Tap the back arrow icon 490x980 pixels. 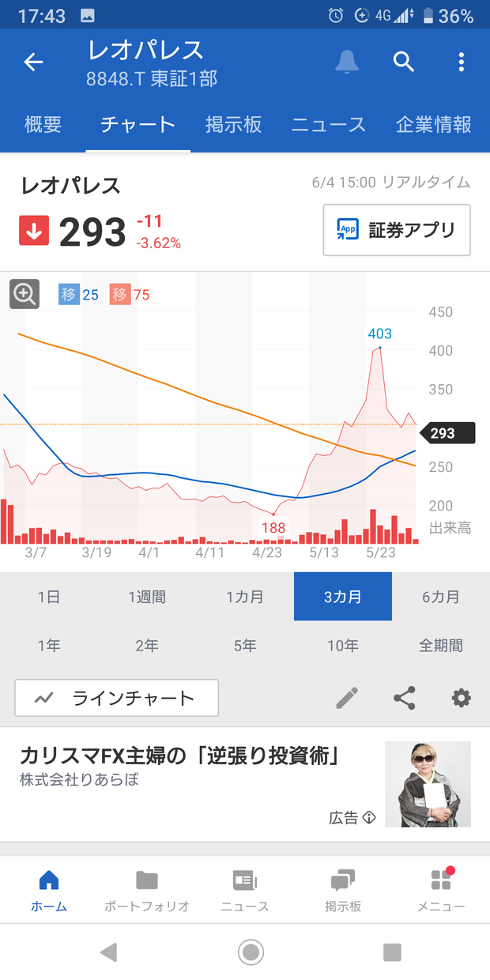pyautogui.click(x=33, y=62)
